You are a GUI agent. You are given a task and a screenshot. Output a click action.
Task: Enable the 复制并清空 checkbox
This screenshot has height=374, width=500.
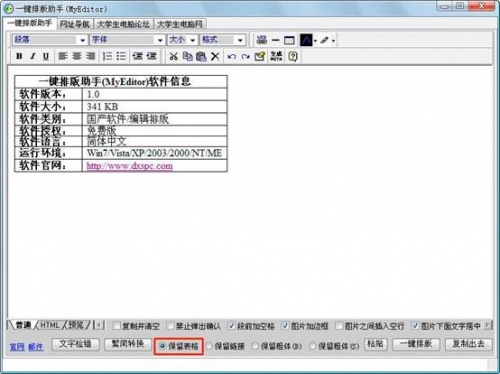click(x=116, y=325)
